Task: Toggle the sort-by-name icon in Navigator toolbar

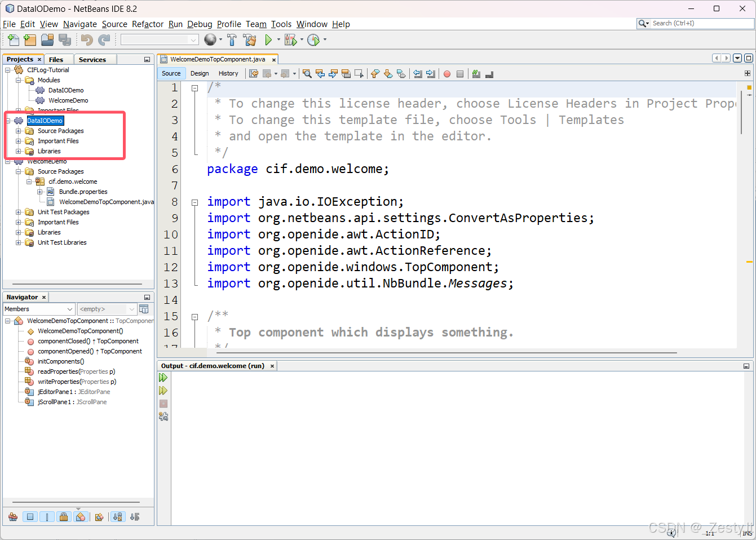Action: click(118, 516)
